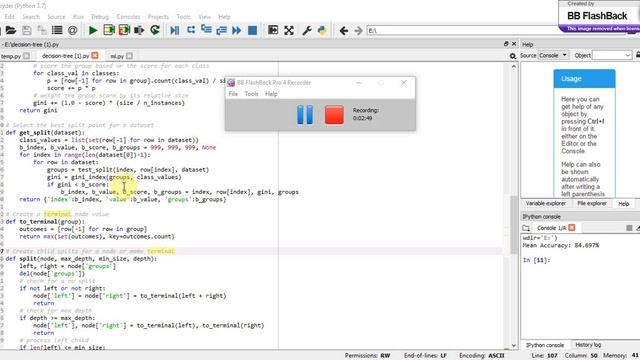The image size is (640, 360).
Task: Run file with the green play button
Action: [x=93, y=30]
